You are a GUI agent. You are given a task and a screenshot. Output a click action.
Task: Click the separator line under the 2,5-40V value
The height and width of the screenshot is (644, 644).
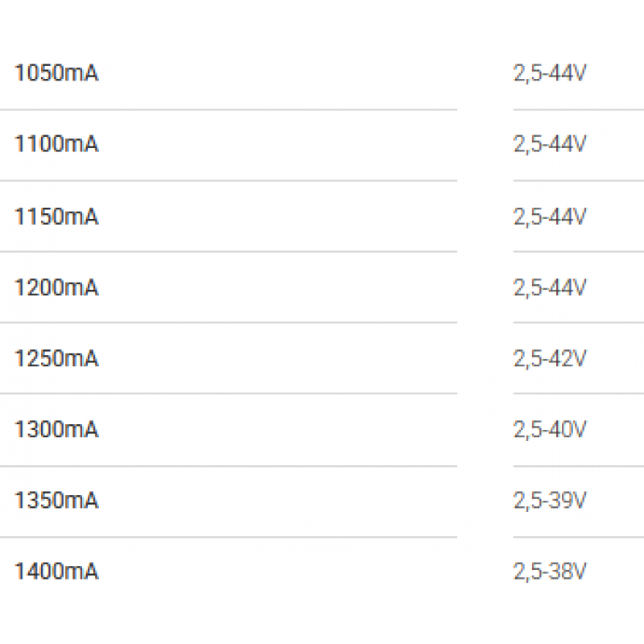pos(578,465)
